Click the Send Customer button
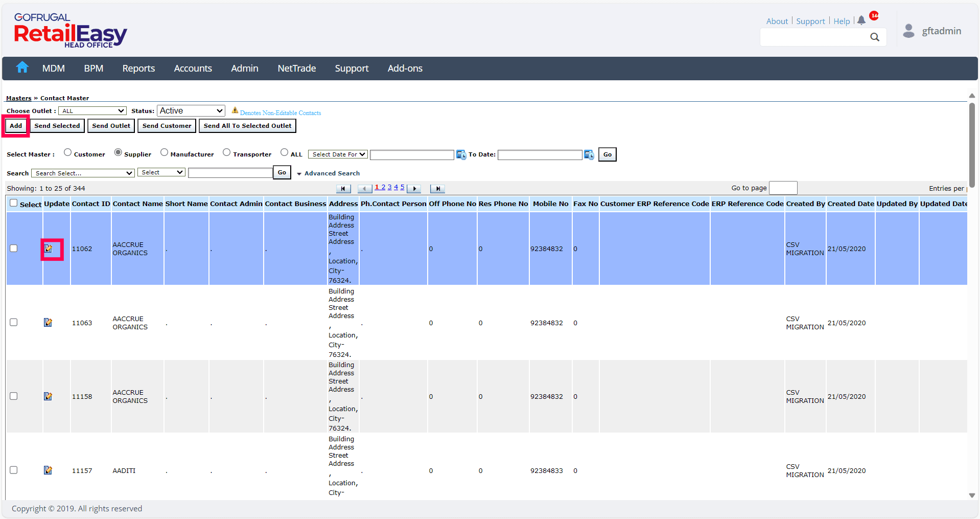This screenshot has height=519, width=980. point(167,126)
